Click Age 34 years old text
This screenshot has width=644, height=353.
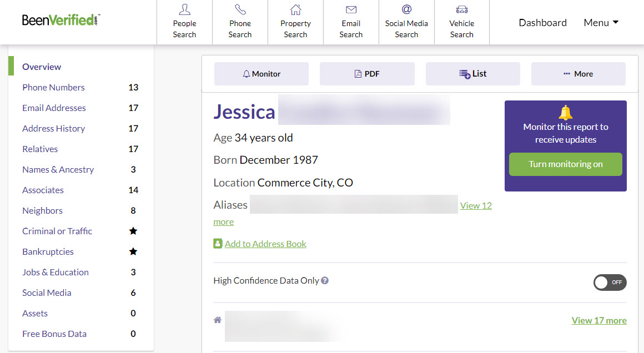tap(253, 138)
